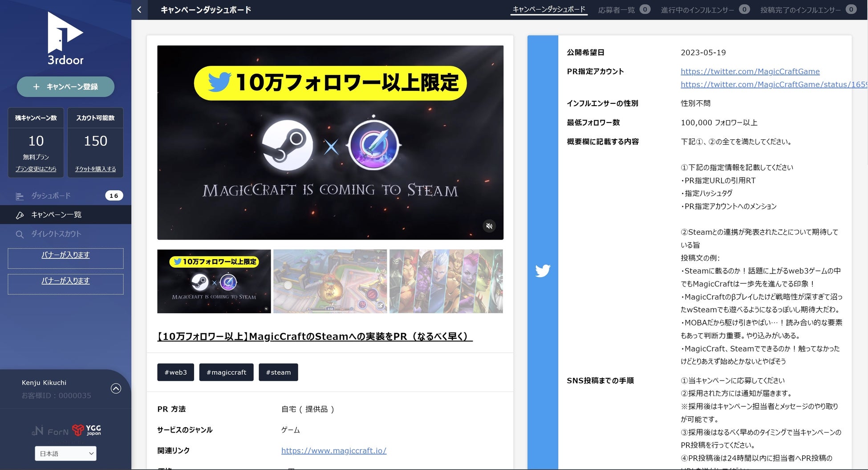Viewport: 868px width, 470px height.
Task: Click the magnifier icon beside ダイレクトスカウト
Action: tap(20, 234)
